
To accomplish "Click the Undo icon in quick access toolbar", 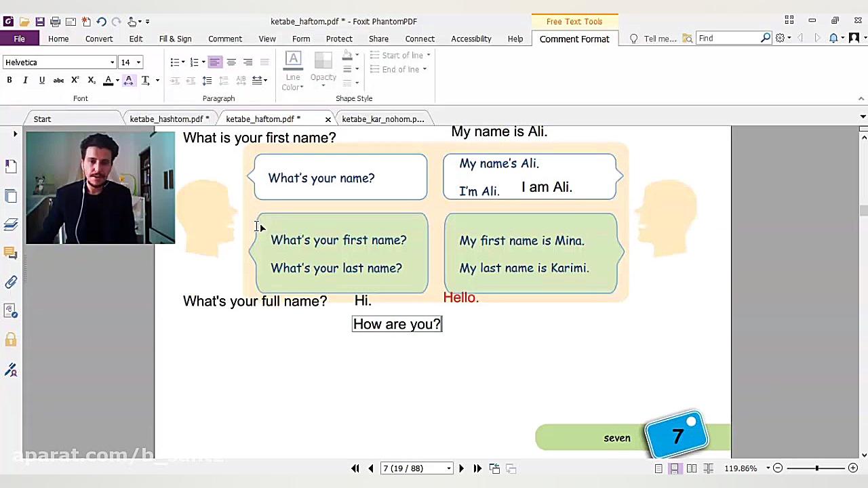I will tap(101, 22).
